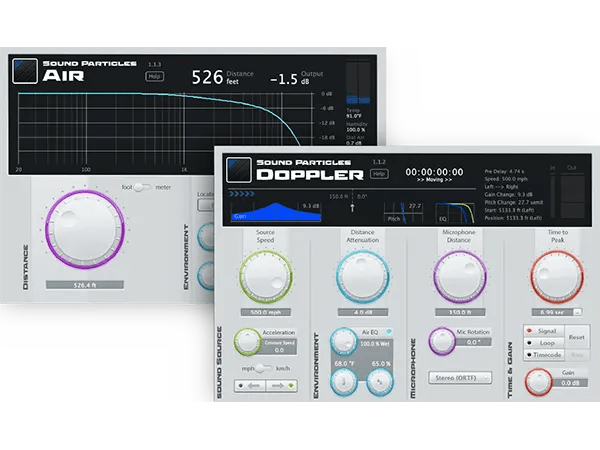This screenshot has height=450, width=600.
Task: Click the bottom blue Environment knob in Air
Action: (206, 276)
